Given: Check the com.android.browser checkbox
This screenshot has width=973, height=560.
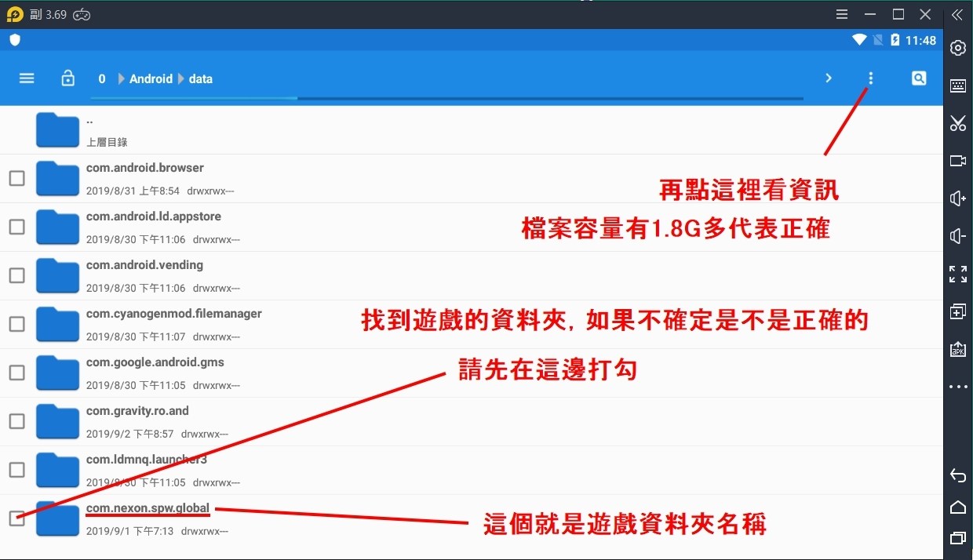Looking at the screenshot, I should point(16,179).
